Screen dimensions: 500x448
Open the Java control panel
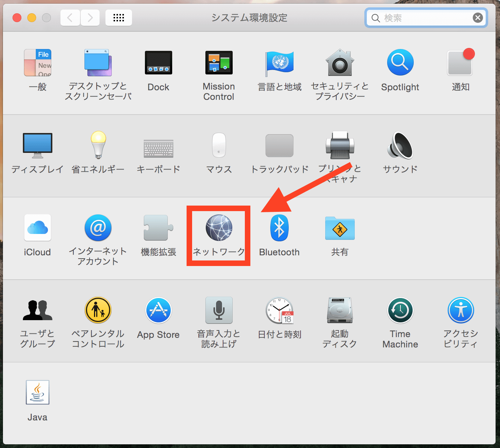coord(37,392)
